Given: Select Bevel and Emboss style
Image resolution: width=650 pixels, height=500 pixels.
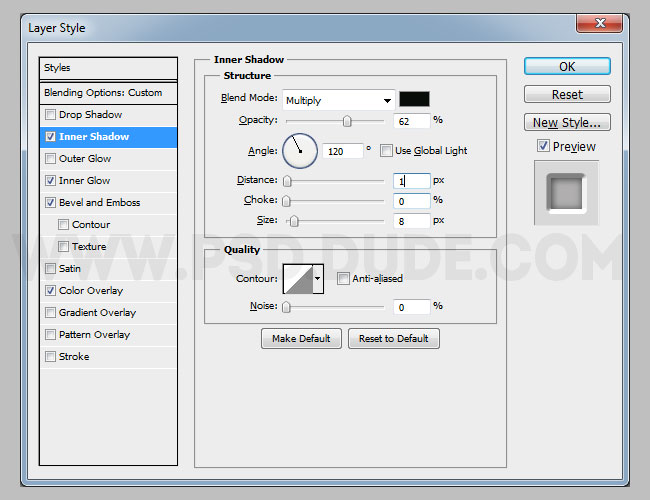Looking at the screenshot, I should tap(99, 203).
